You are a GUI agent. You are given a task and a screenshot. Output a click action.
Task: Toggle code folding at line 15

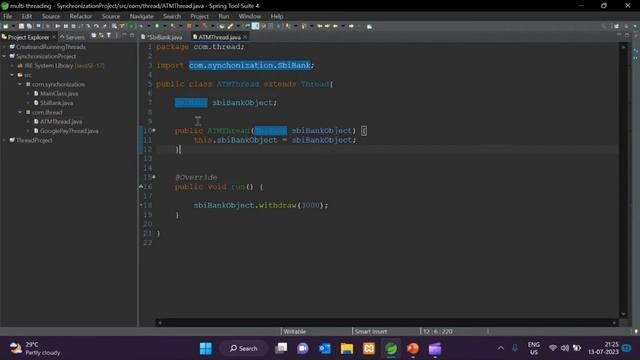(x=154, y=177)
